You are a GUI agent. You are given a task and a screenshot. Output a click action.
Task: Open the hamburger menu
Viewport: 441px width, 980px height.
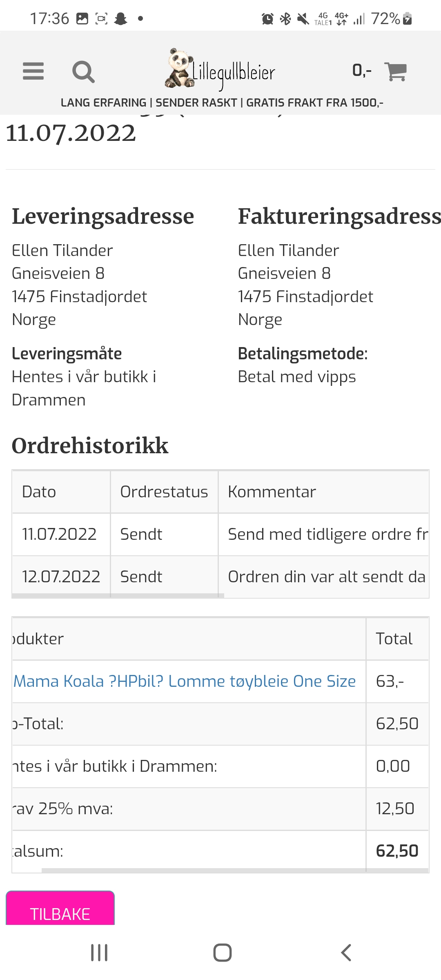click(33, 71)
